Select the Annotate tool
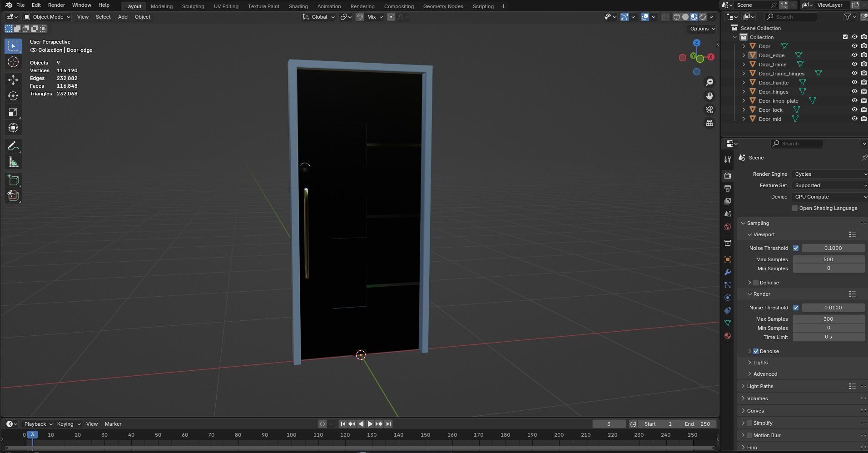The height and width of the screenshot is (453, 868). [x=13, y=146]
